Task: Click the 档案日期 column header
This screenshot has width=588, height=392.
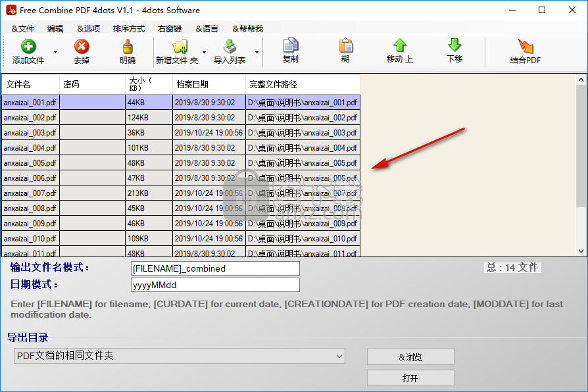Action: [x=209, y=84]
